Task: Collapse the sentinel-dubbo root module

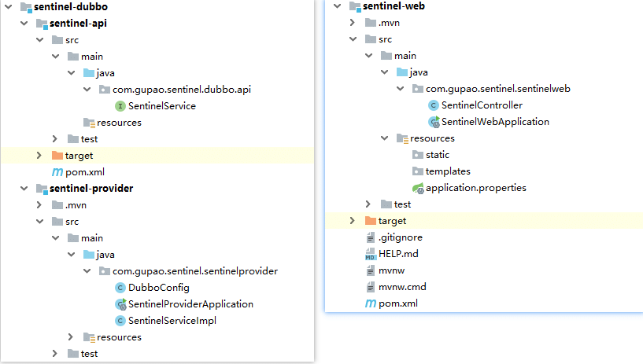Action: click(7, 7)
